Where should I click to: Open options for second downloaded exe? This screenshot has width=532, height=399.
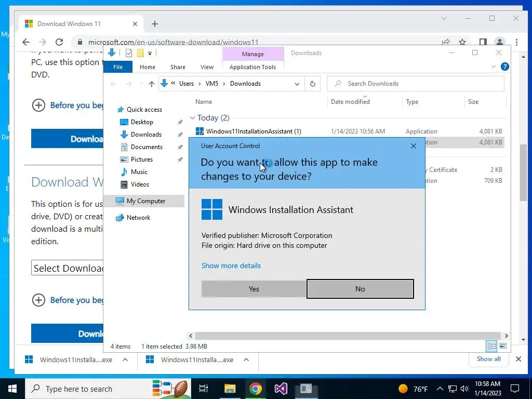(x=246, y=360)
